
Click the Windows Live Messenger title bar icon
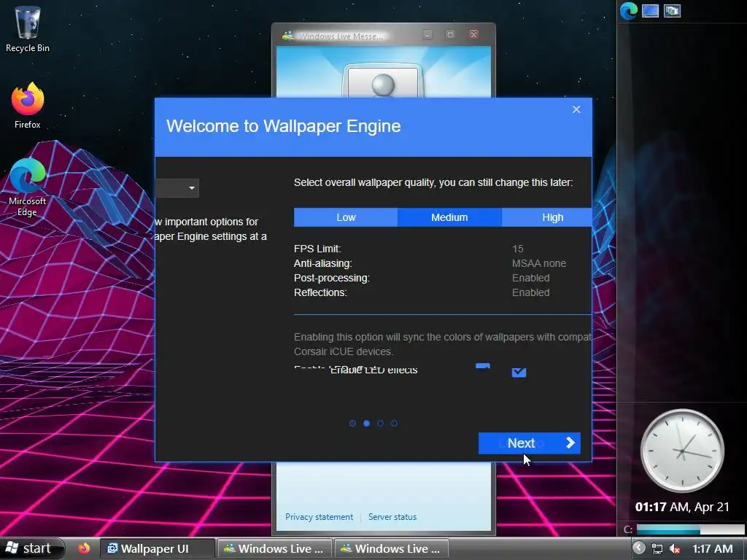pos(287,36)
